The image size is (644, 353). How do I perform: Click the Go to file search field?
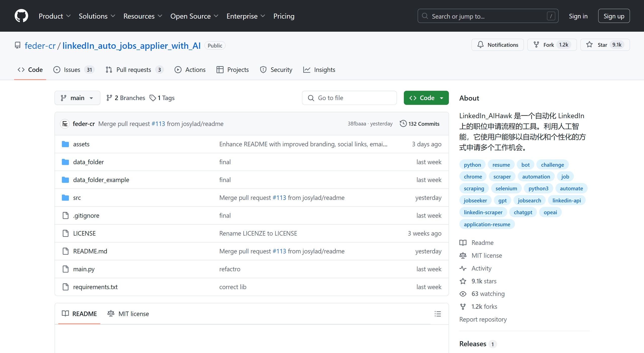(x=349, y=98)
